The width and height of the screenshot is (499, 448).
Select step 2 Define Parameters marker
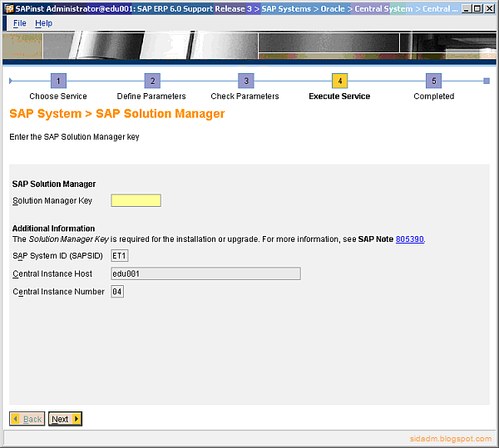152,81
